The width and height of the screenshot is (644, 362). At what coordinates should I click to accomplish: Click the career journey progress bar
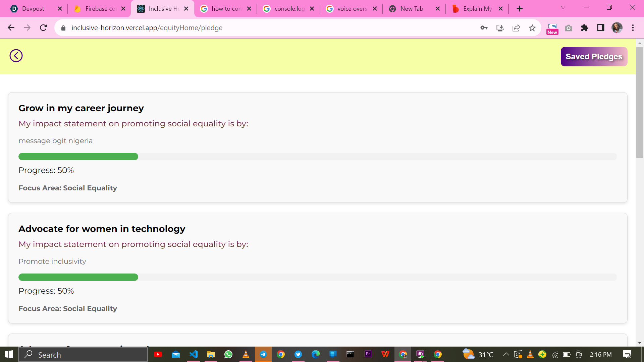(x=317, y=157)
